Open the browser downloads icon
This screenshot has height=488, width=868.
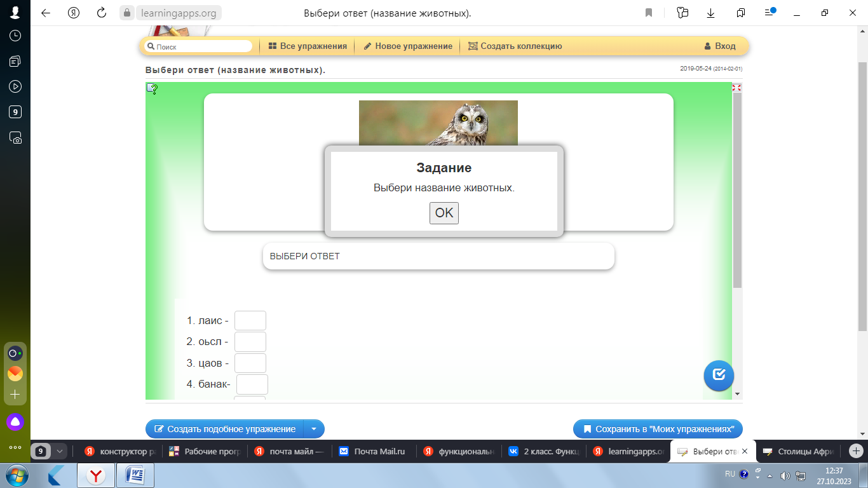(x=710, y=13)
